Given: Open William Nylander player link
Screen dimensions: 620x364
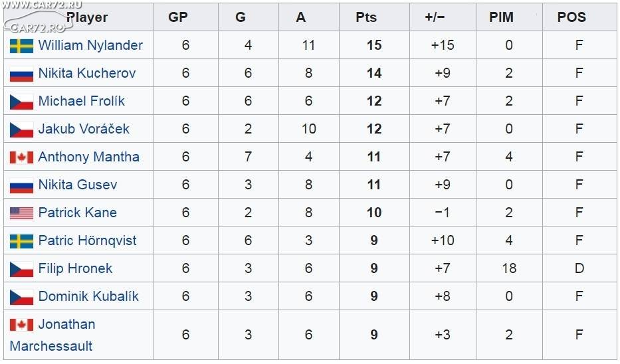Looking at the screenshot, I should click(x=90, y=45).
